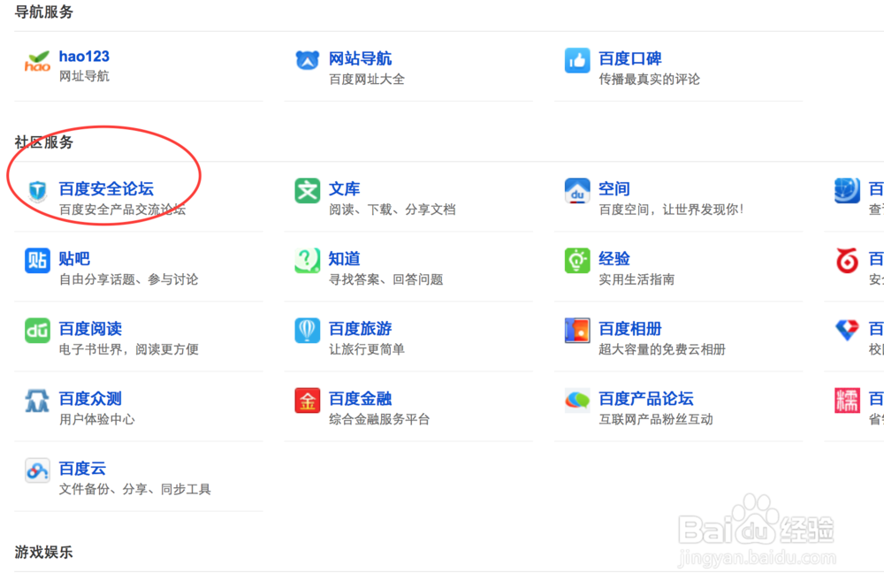Click the 游戏娱乐 section heading
This screenshot has height=588, width=884.
click(44, 552)
